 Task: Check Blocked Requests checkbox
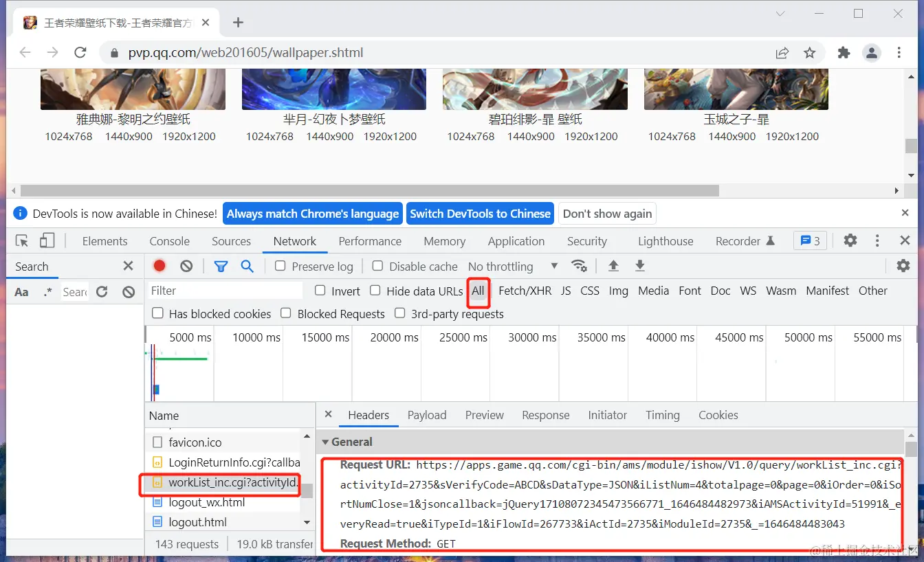click(x=286, y=313)
